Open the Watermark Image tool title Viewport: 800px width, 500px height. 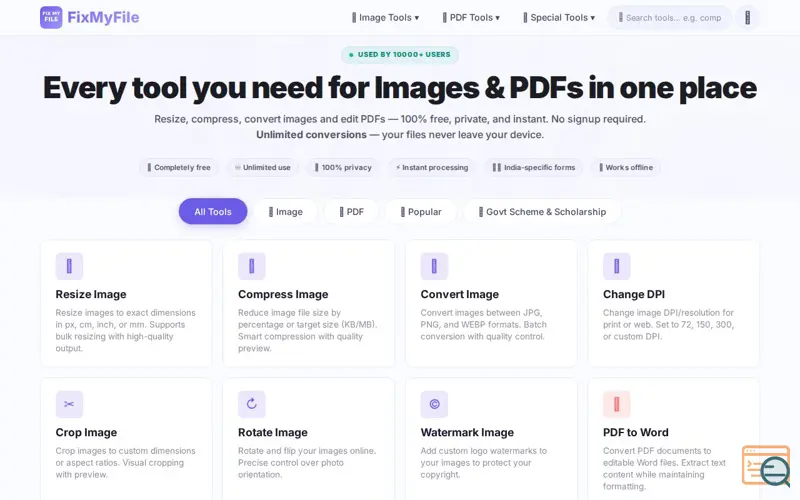point(467,433)
